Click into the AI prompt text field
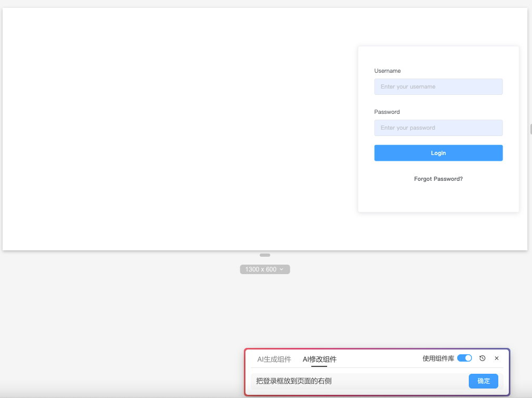Image resolution: width=532 pixels, height=398 pixels. point(358,381)
